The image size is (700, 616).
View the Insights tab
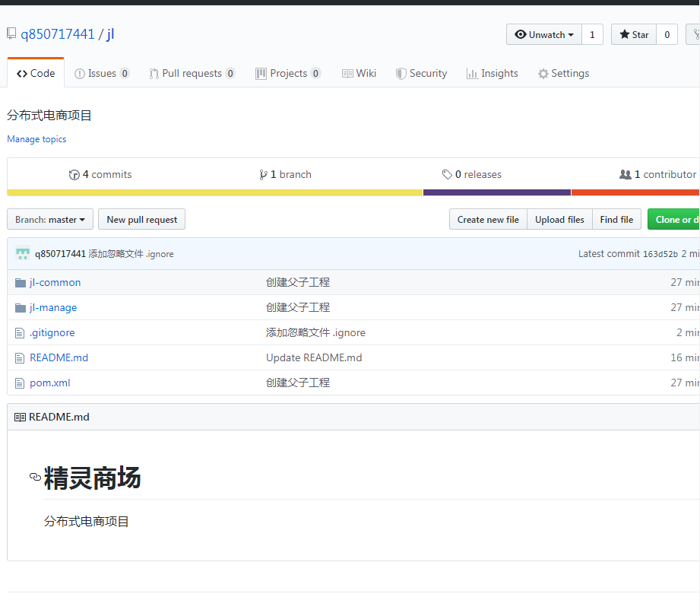(492, 73)
